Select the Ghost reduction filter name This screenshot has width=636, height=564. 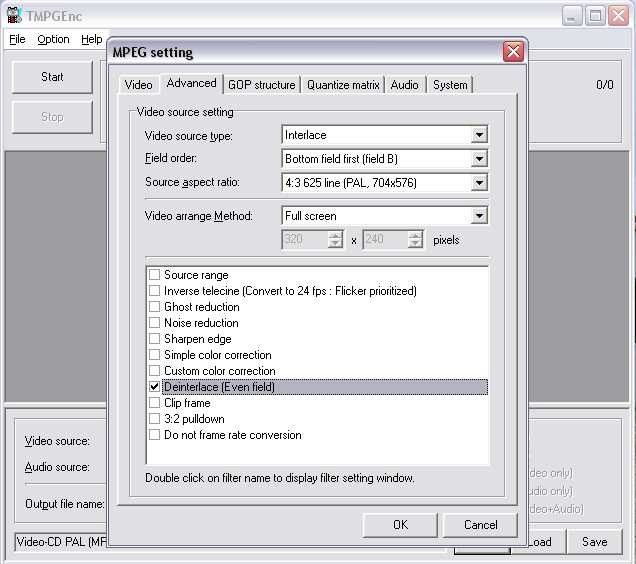pyautogui.click(x=202, y=307)
